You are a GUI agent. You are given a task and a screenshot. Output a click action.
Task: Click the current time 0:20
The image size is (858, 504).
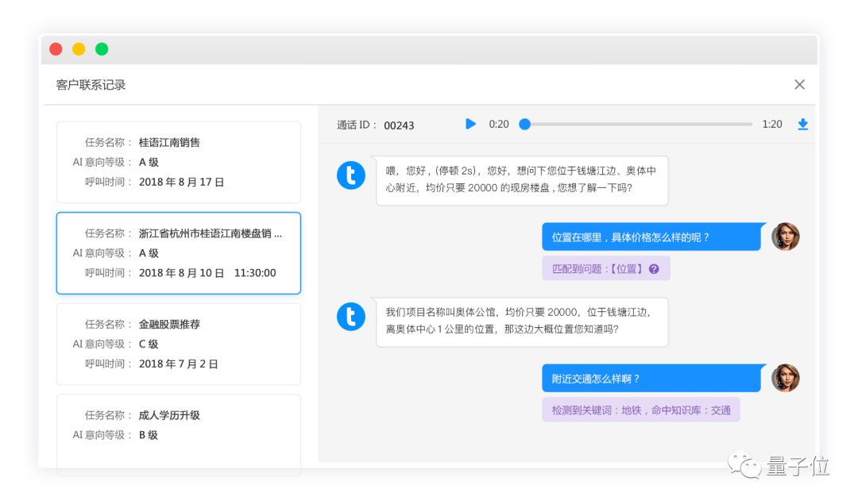point(498,125)
